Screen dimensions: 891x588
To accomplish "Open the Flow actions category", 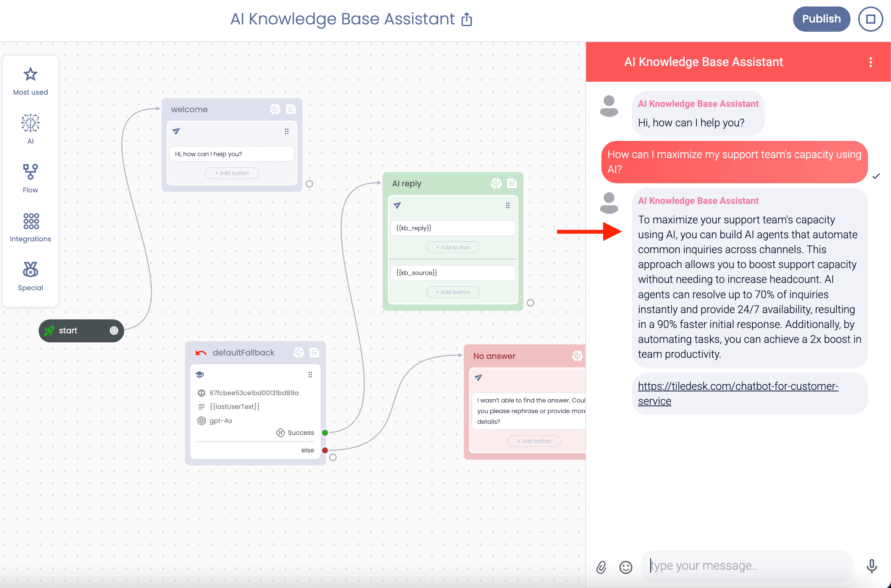I will [31, 179].
